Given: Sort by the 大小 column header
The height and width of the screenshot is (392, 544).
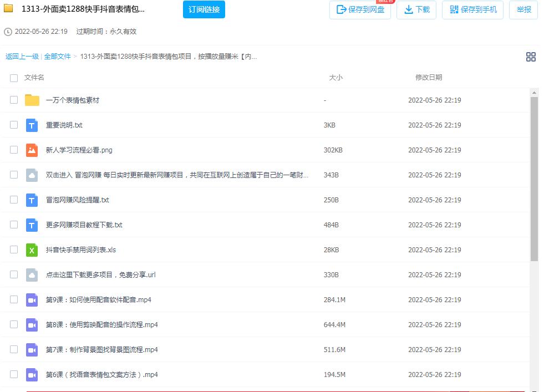Looking at the screenshot, I should pyautogui.click(x=336, y=78).
